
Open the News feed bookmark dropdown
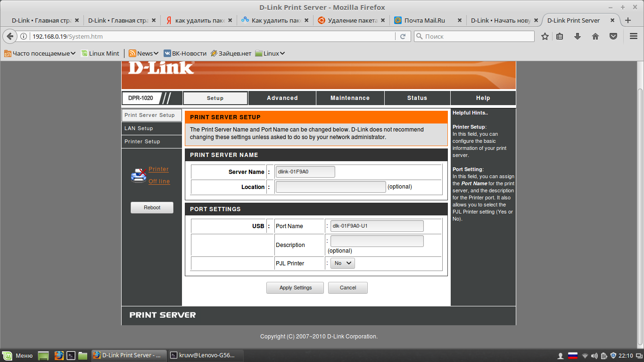point(144,53)
